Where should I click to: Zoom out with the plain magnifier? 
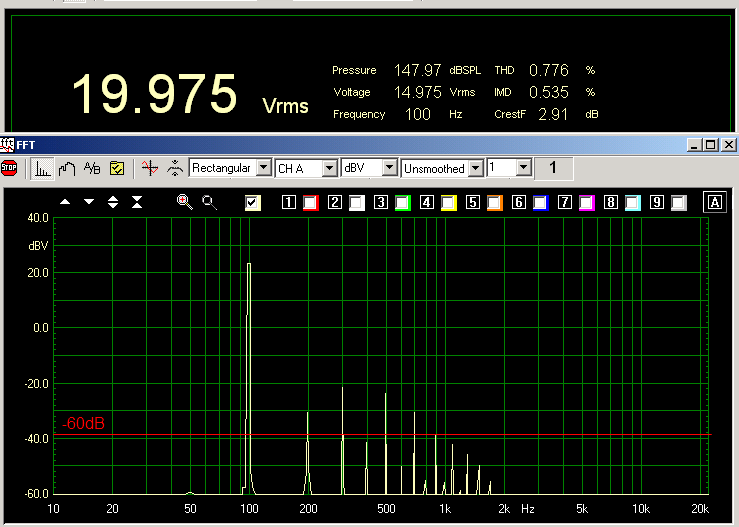pyautogui.click(x=209, y=203)
